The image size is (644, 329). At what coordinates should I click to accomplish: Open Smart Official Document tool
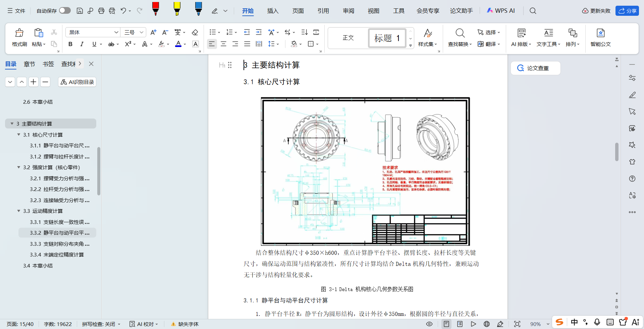[601, 38]
